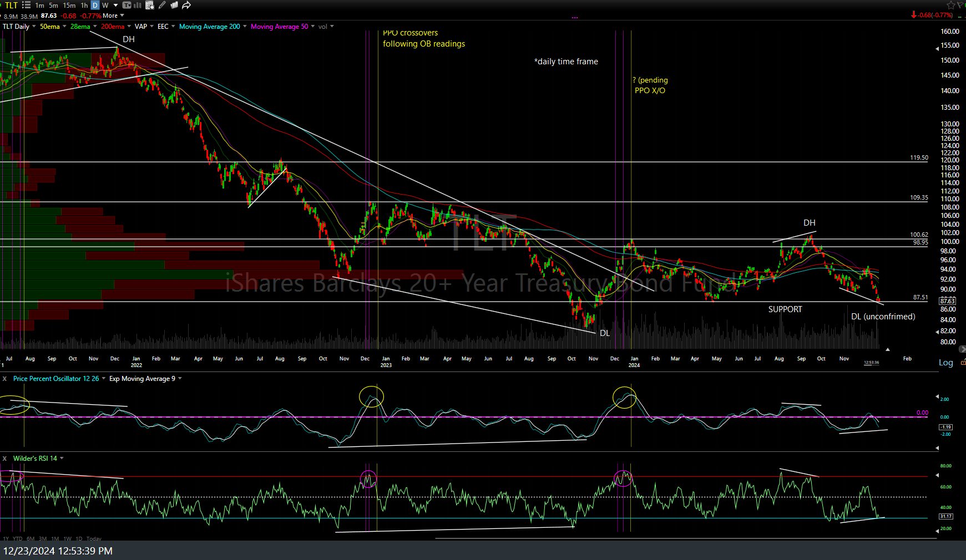Click the TLT ticker symbol
Viewport: 966px width, 560px height.
tap(11, 5)
